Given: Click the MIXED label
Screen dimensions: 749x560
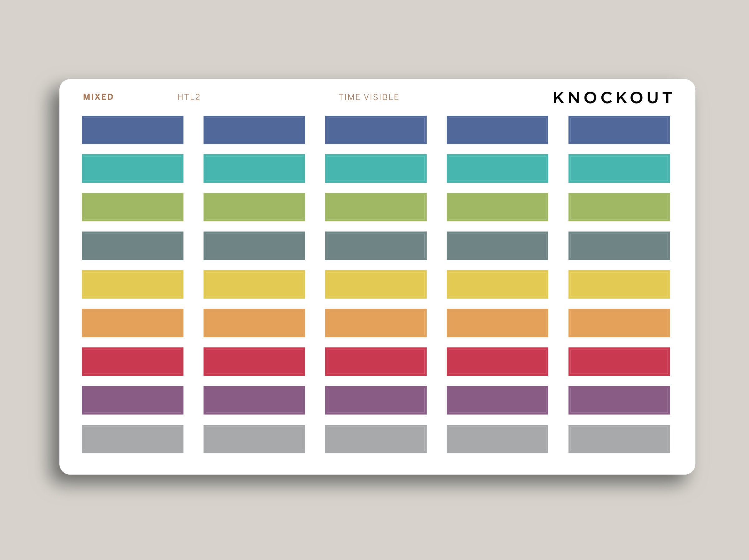Looking at the screenshot, I should pyautogui.click(x=98, y=97).
